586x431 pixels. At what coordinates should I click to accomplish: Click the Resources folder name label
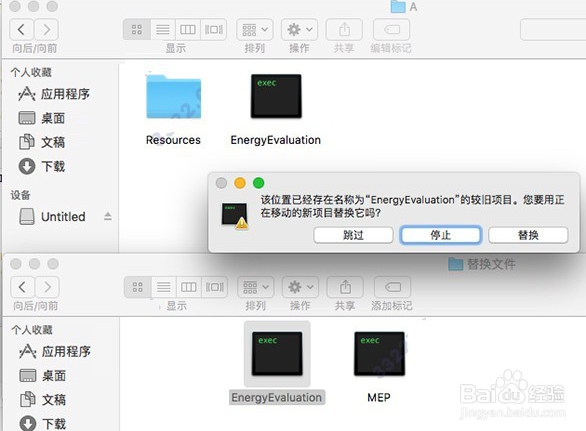coord(173,140)
